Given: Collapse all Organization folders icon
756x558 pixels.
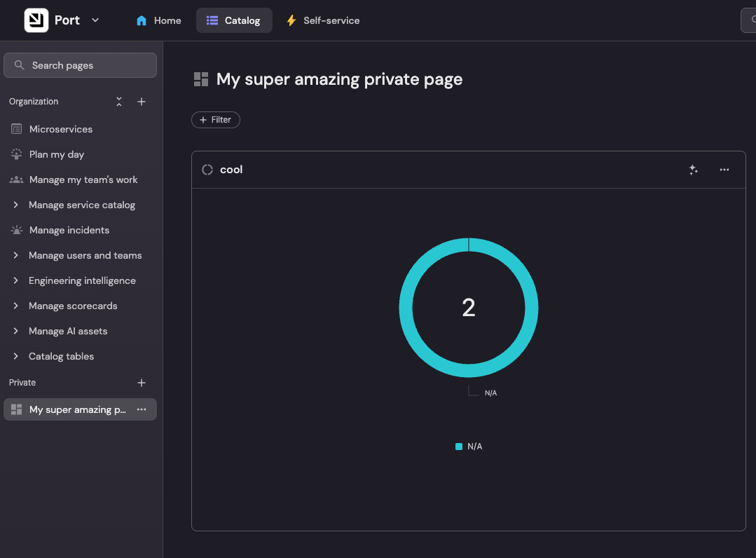Looking at the screenshot, I should [119, 102].
